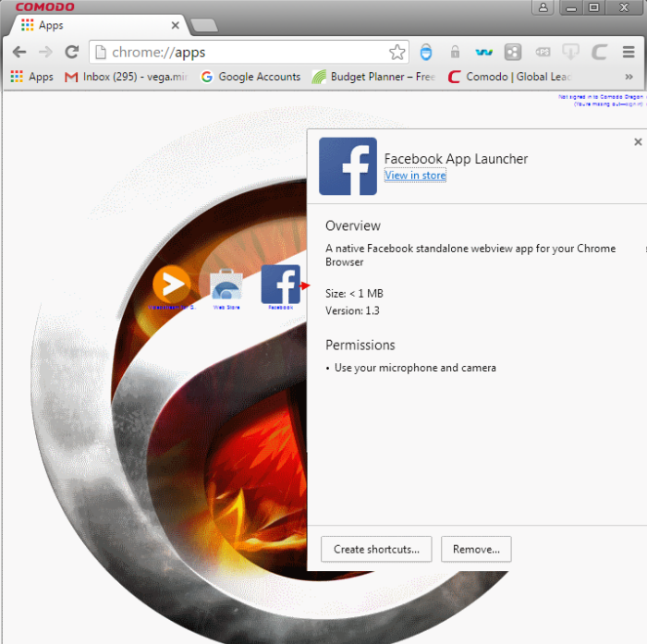Click the grey padlock extension icon
This screenshot has width=647, height=644.
[x=455, y=52]
